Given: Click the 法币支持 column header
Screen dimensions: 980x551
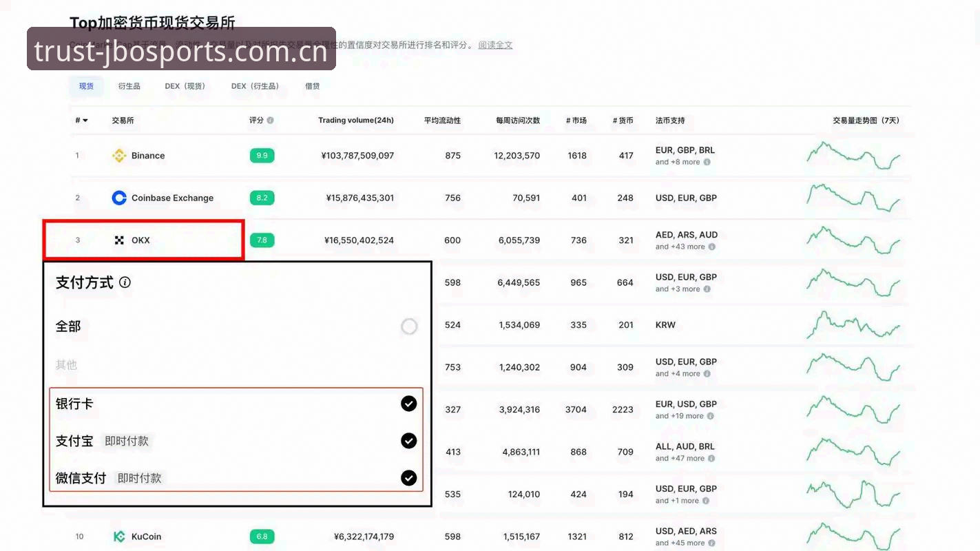Looking at the screenshot, I should [x=670, y=121].
